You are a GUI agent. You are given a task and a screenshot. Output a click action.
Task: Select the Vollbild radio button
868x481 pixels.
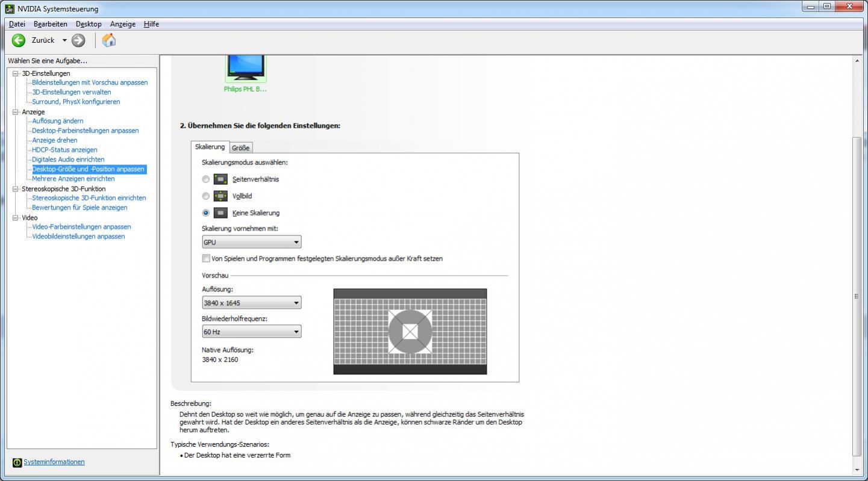[206, 196]
